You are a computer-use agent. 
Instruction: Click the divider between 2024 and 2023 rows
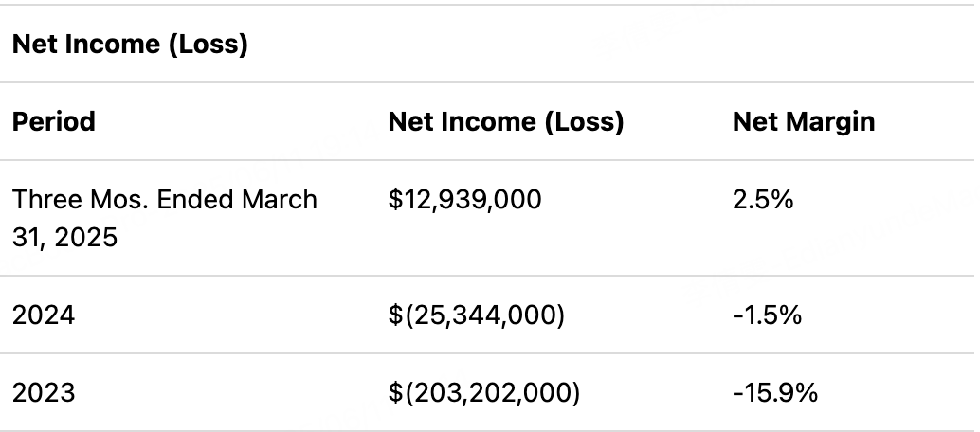(490, 353)
